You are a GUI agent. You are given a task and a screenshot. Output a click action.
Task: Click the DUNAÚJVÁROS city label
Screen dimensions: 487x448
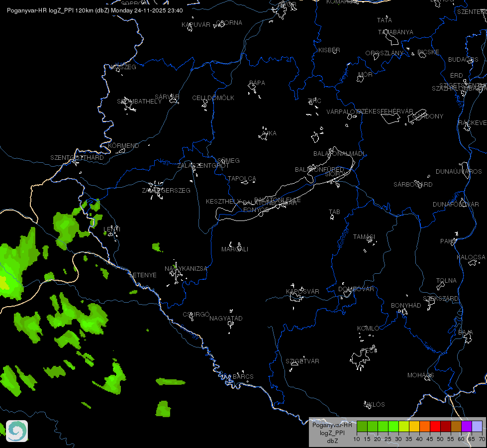pyautogui.click(x=459, y=172)
